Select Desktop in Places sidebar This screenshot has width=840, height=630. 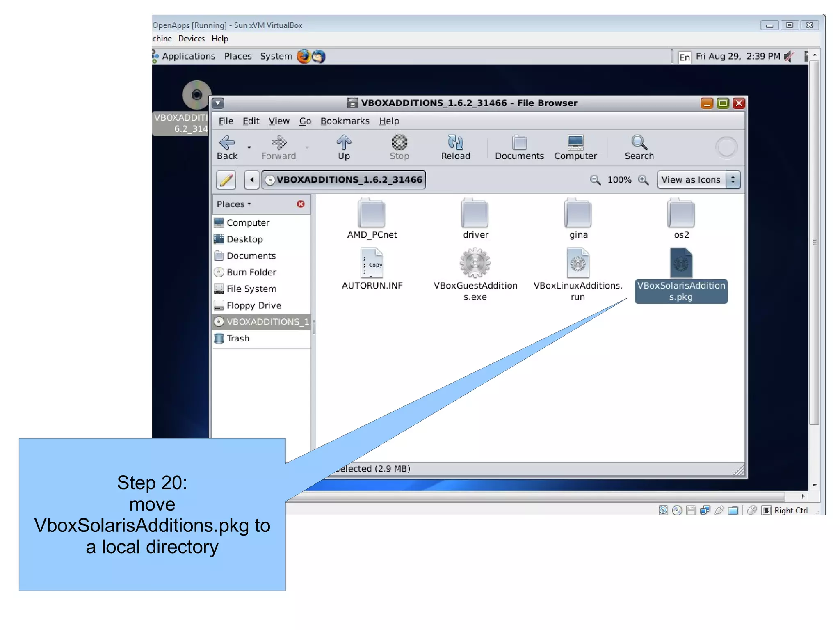(x=262, y=239)
